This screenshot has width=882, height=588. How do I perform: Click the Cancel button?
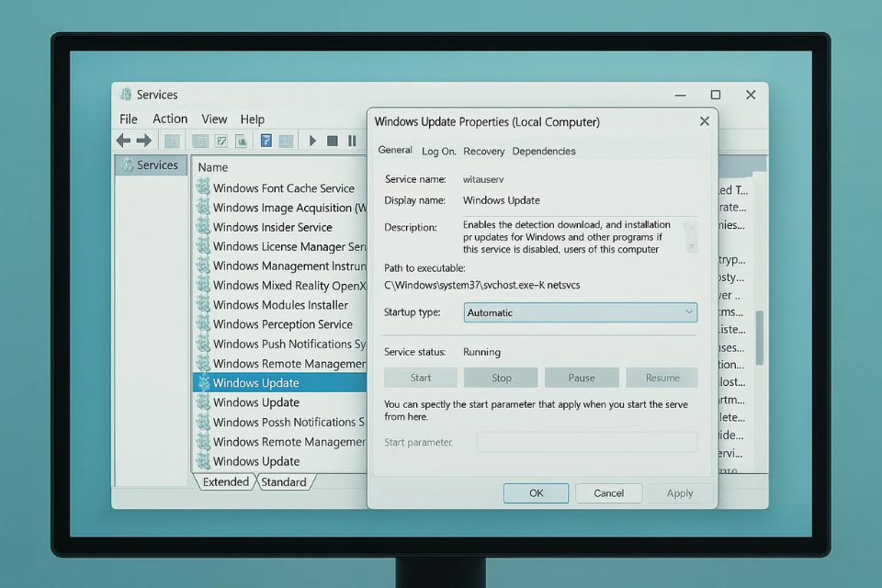tap(608, 493)
